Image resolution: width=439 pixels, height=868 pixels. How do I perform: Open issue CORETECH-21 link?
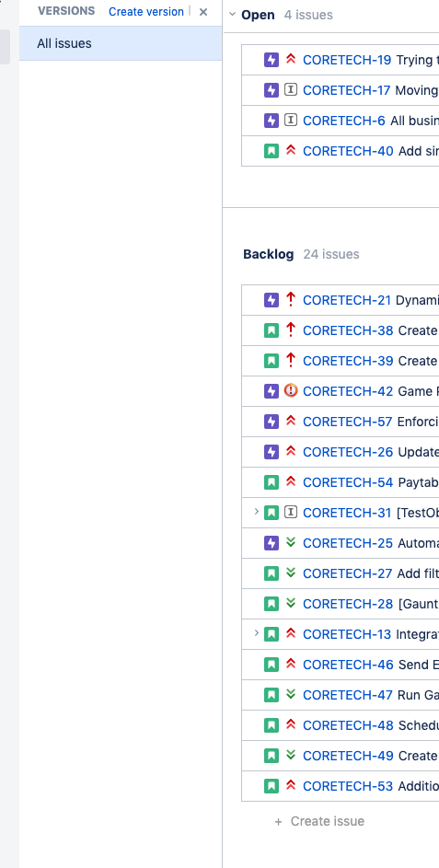pyautogui.click(x=347, y=300)
